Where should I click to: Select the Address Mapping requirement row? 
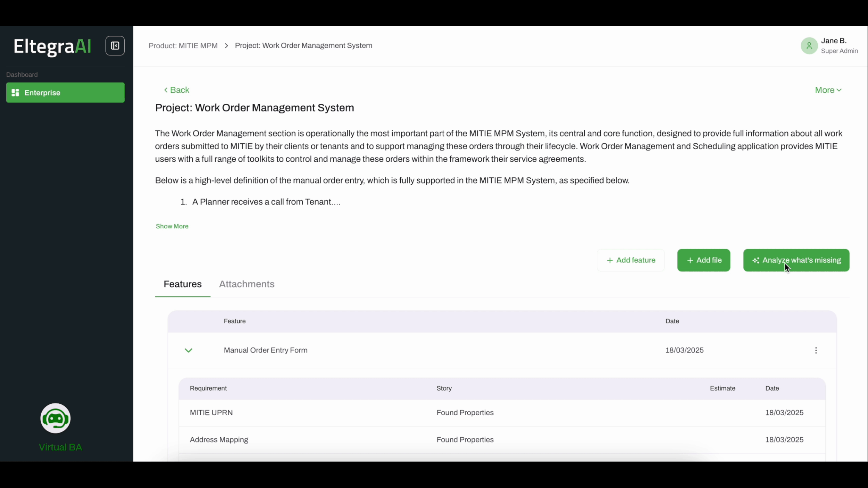click(x=502, y=440)
